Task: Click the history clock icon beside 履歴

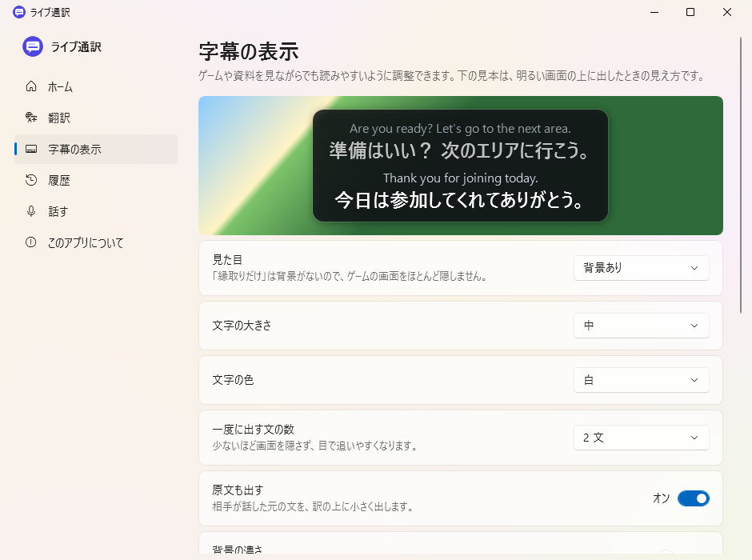Action: (31, 180)
